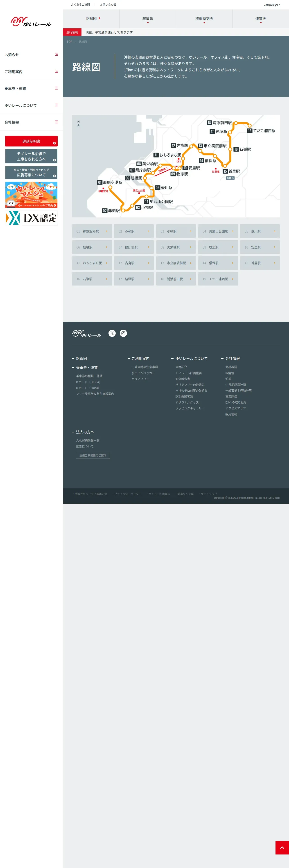Click the TOP breadcrumb link
289x868 pixels.
69,42
